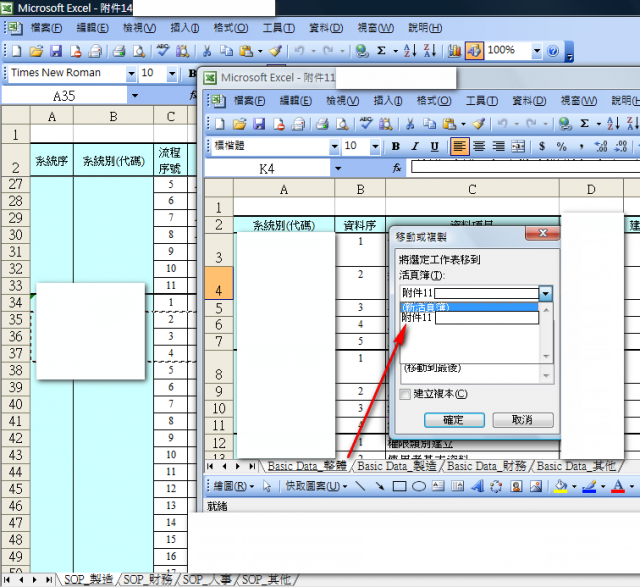The image size is (640, 587).
Task: Open font size dropdown in 附件11 window
Action: (x=375, y=146)
